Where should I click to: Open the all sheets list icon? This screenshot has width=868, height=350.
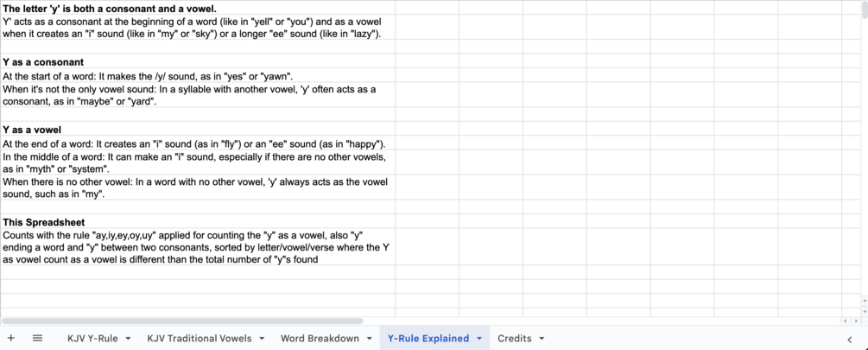click(x=38, y=339)
